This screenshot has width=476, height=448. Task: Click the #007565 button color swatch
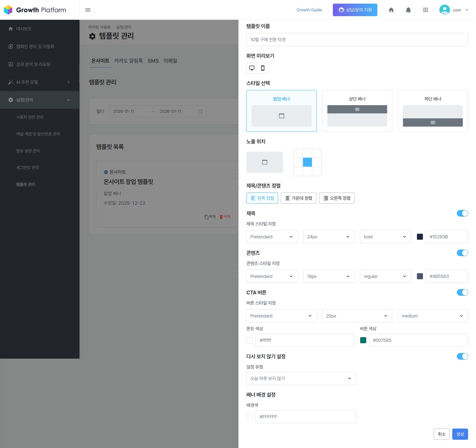[363, 340]
